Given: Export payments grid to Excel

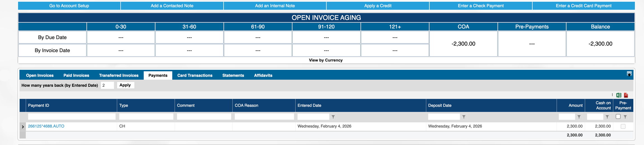Looking at the screenshot, I should tap(619, 95).
